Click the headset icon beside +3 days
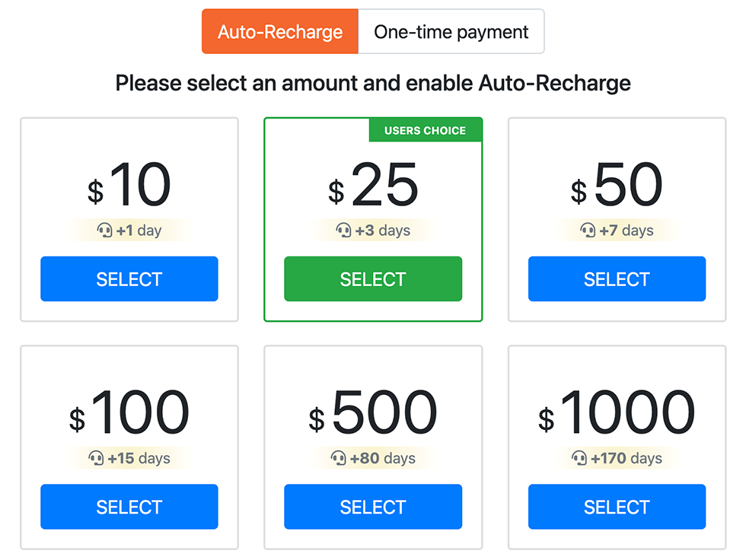 click(343, 231)
